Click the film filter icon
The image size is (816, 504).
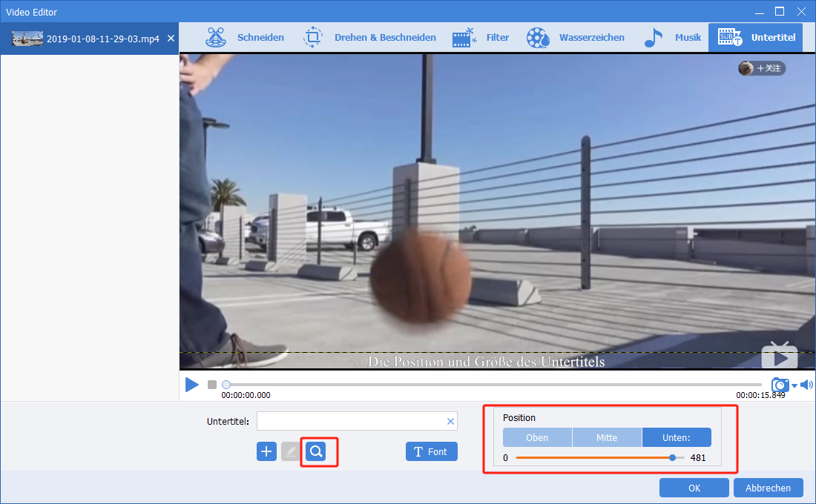(x=464, y=38)
